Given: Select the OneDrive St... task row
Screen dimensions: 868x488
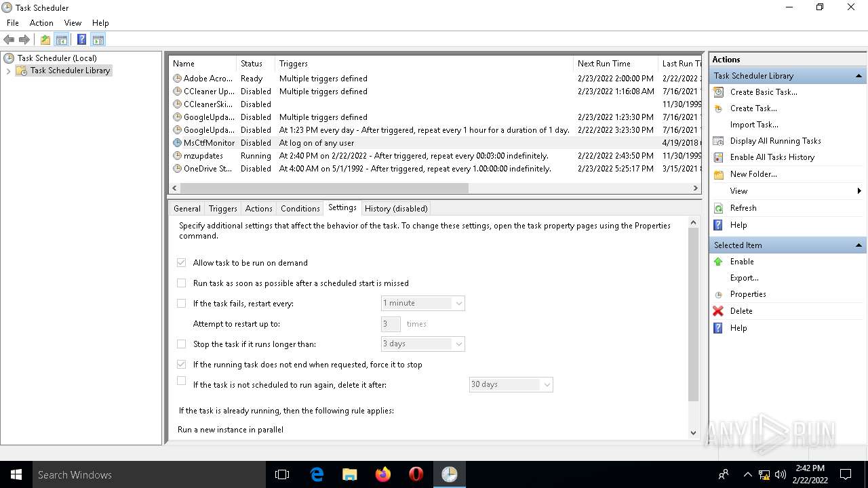Looking at the screenshot, I should point(434,169).
